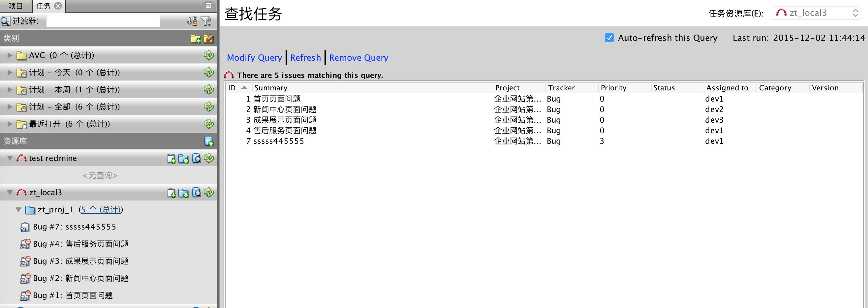Sort by the Tracker column header

pos(572,88)
